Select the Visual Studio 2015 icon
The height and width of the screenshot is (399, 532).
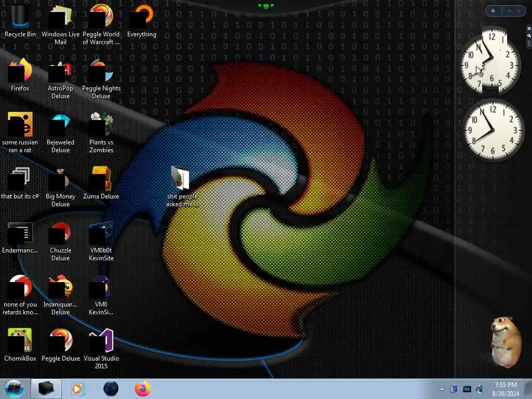[101, 348]
